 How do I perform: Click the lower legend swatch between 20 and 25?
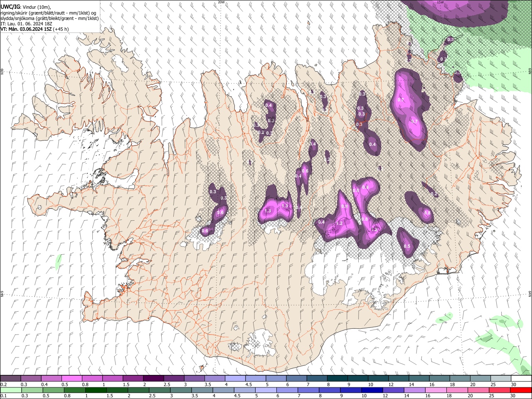479,390
